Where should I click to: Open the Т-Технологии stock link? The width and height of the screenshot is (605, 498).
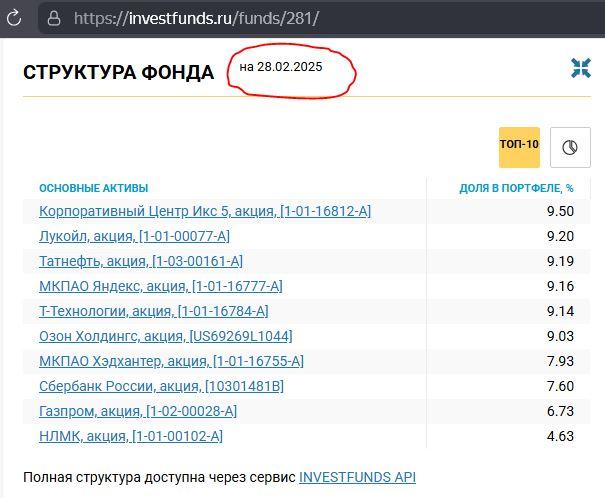(x=154, y=311)
